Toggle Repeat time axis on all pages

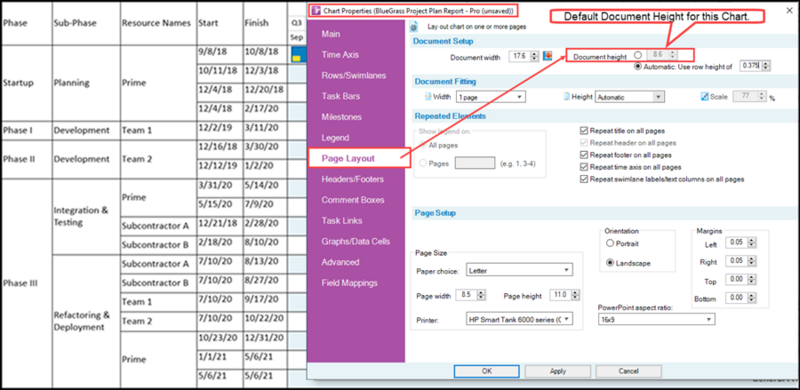(x=584, y=167)
